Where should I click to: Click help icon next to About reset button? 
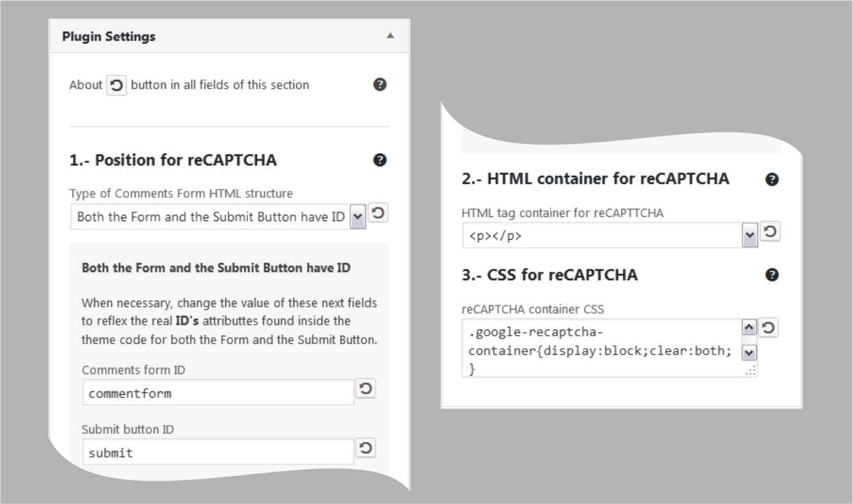(380, 85)
